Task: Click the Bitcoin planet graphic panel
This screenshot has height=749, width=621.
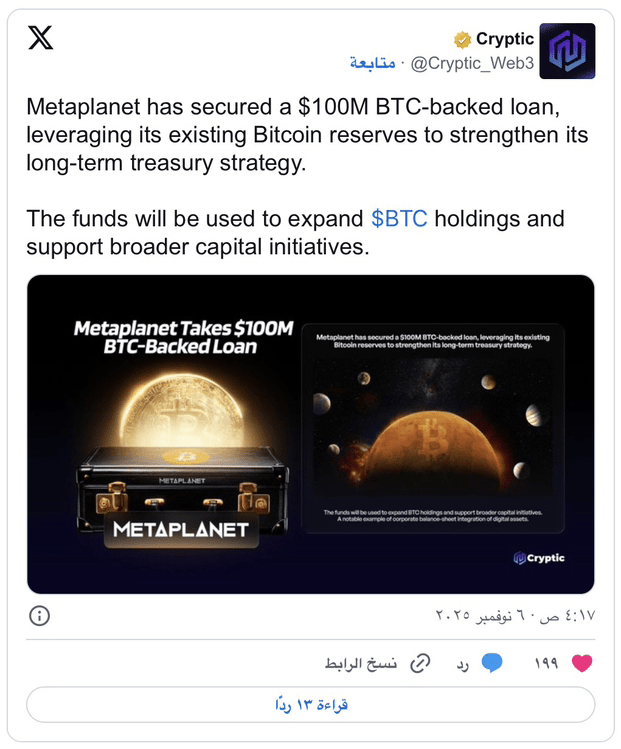Action: coord(433,428)
